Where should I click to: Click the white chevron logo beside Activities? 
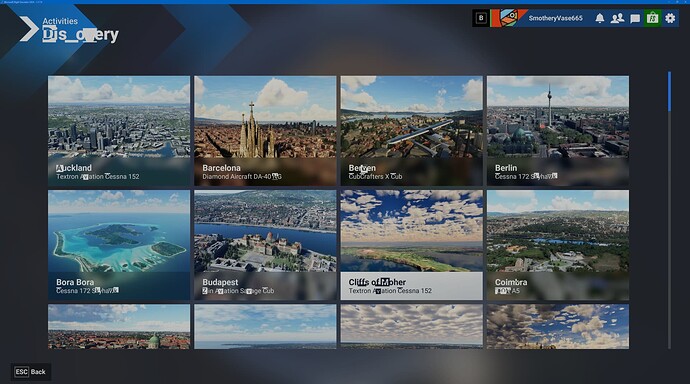tap(29, 29)
